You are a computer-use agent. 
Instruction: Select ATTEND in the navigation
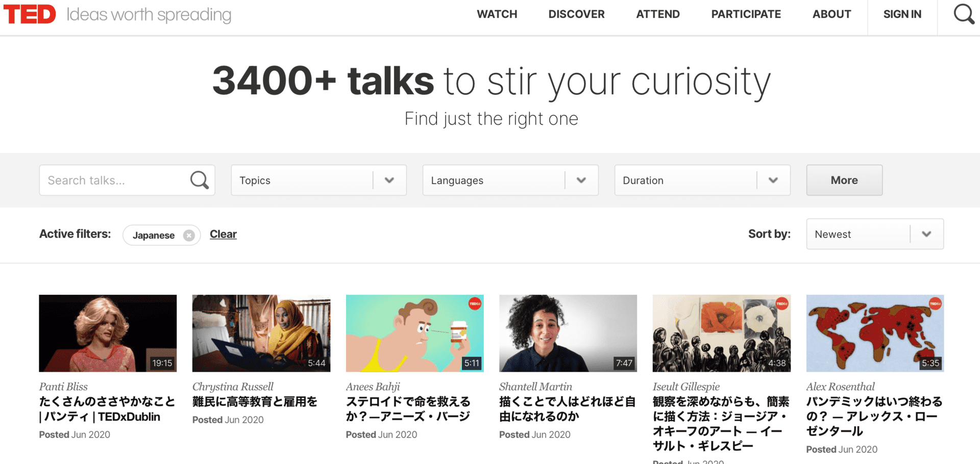click(x=657, y=14)
